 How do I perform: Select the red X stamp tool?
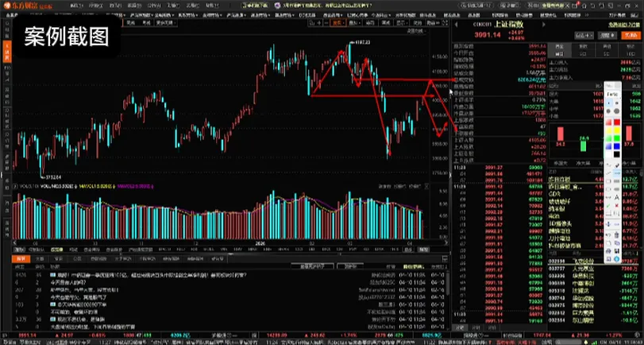point(617,206)
